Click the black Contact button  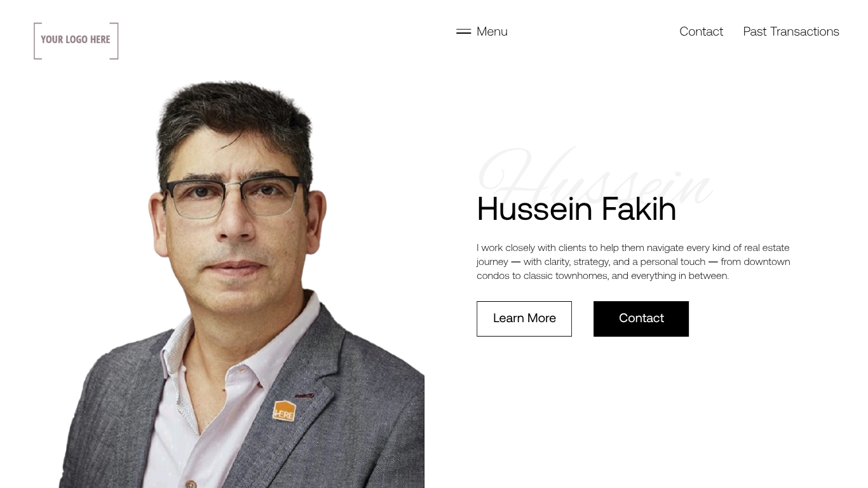641,319
